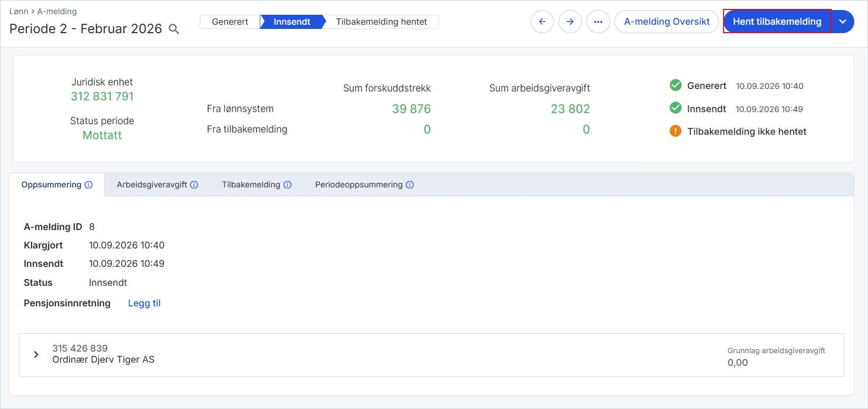
Task: Select the Tilbakemelding tab
Action: pos(257,185)
